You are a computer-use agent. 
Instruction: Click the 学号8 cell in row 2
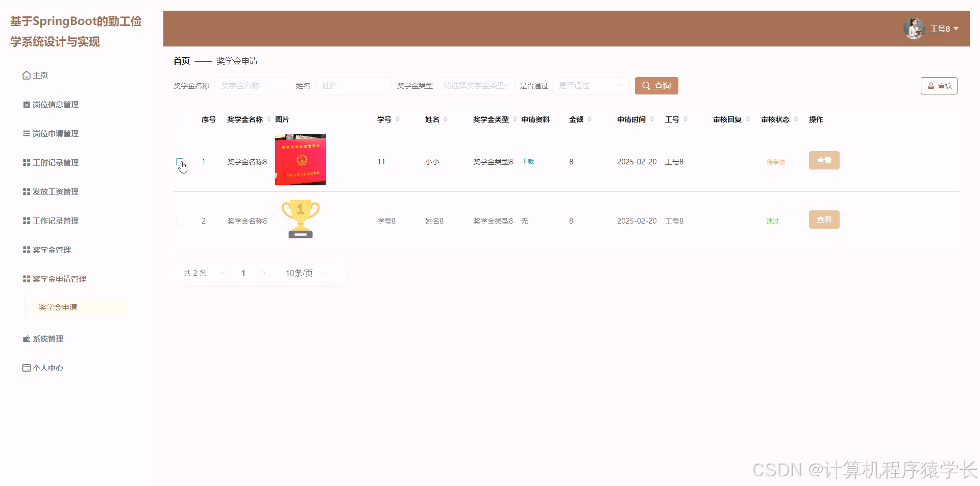(x=386, y=221)
